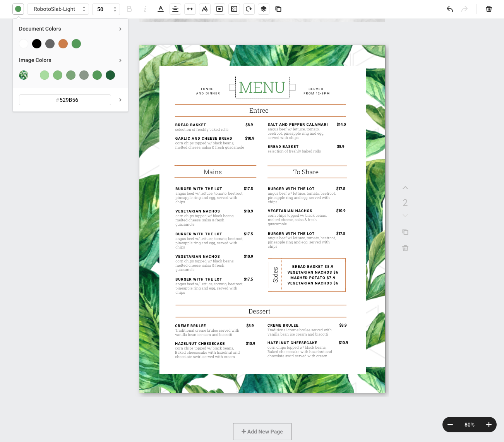
Task: Expand the Document Colors section
Action: pos(120,29)
